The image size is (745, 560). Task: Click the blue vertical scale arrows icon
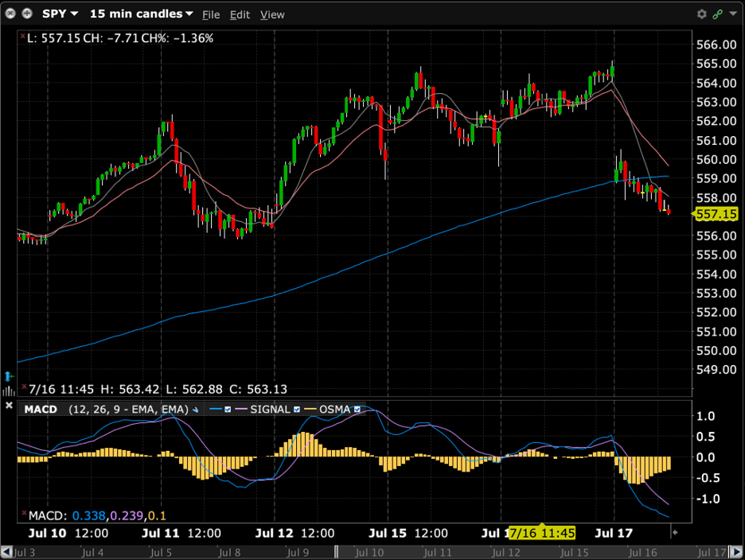(9, 377)
